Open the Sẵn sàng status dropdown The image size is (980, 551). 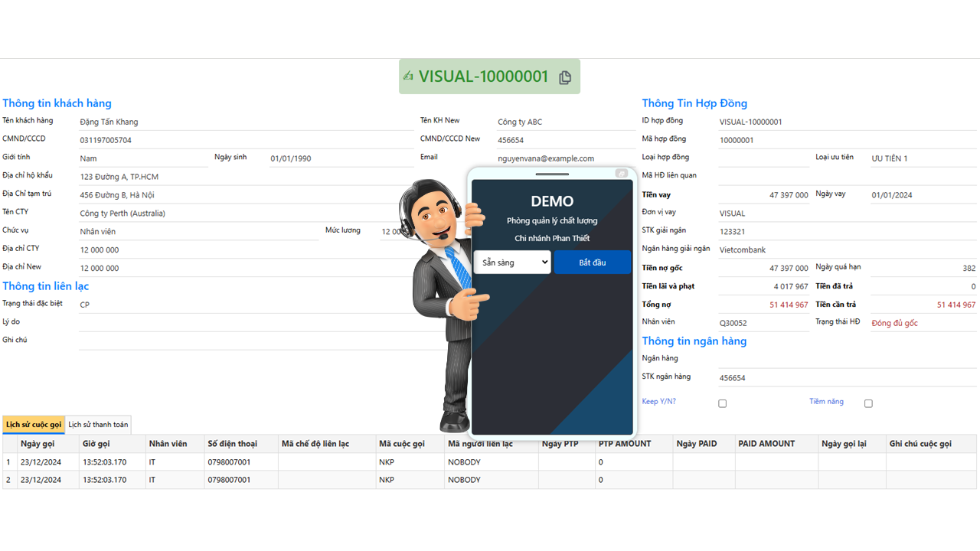(512, 262)
